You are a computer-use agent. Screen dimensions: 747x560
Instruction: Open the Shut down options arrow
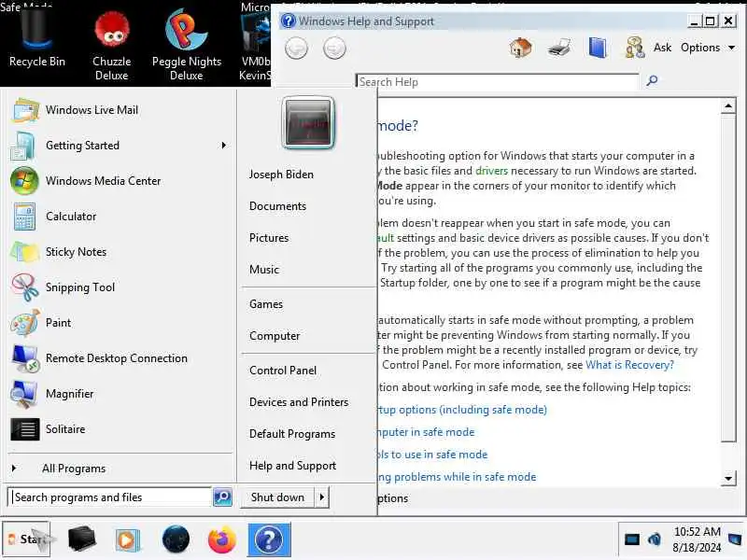click(322, 497)
